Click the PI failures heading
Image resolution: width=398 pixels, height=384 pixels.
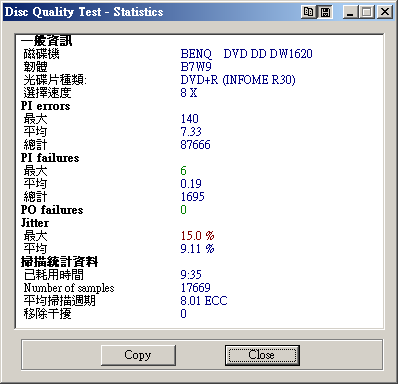tap(50, 158)
